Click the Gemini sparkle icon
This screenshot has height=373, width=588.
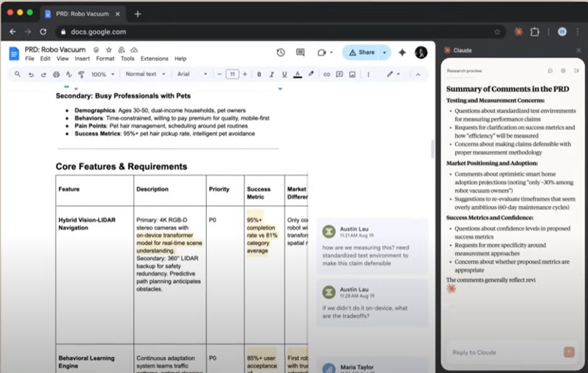[402, 53]
